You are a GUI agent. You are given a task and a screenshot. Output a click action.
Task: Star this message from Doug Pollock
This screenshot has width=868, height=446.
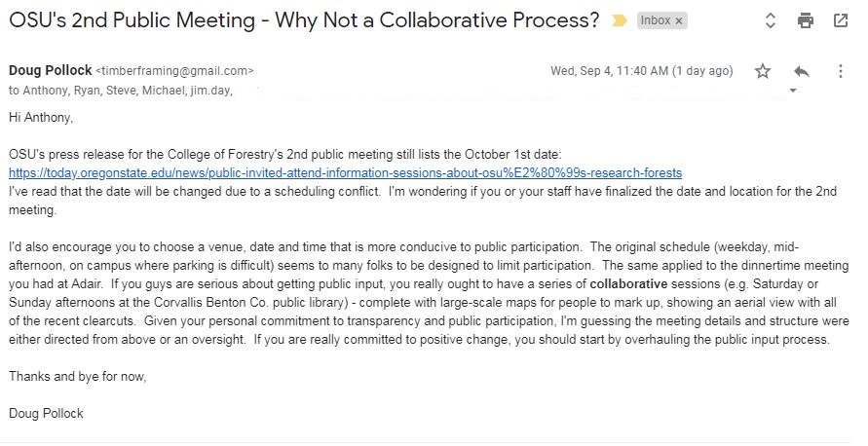pyautogui.click(x=763, y=71)
